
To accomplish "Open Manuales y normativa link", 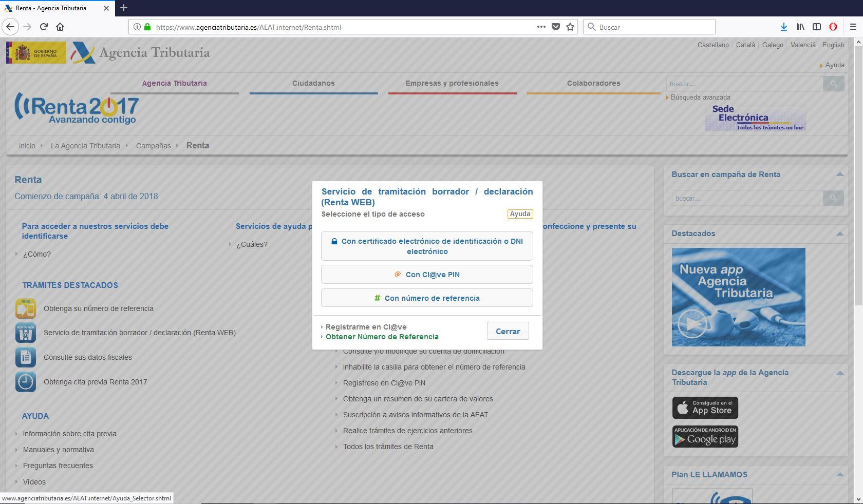I will click(x=58, y=450).
